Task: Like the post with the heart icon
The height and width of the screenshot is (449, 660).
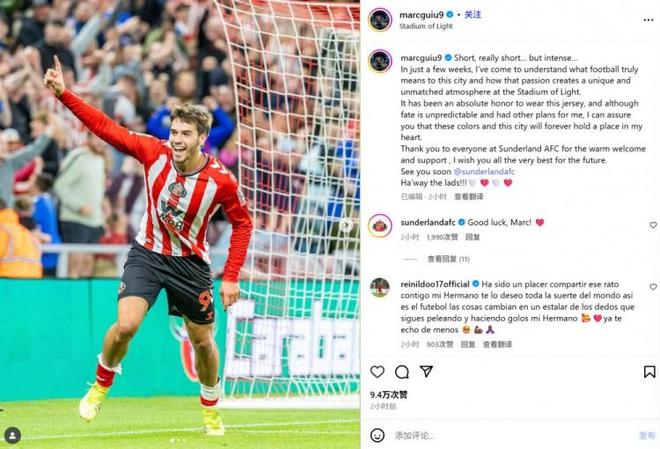Action: pyautogui.click(x=377, y=372)
